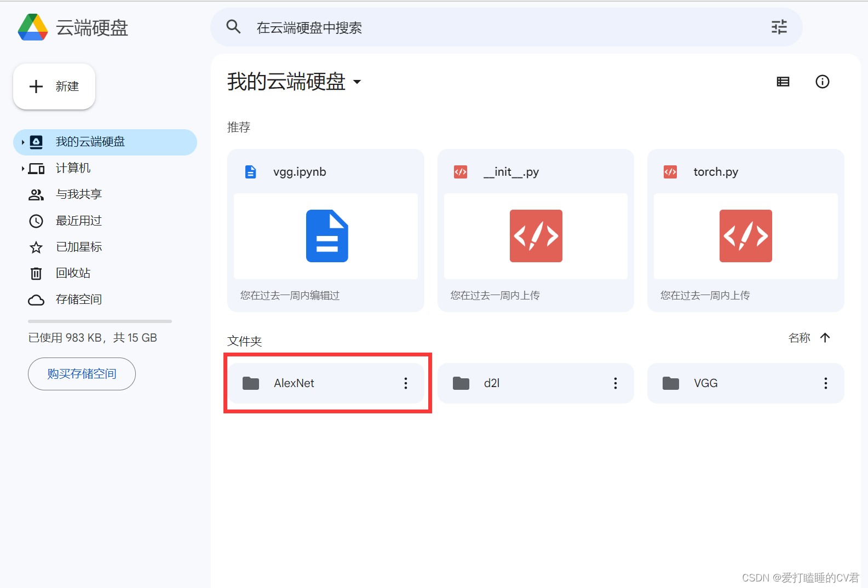Viewport: 868px width, 588px height.
Task: Click the __init__.py file name
Action: click(511, 172)
